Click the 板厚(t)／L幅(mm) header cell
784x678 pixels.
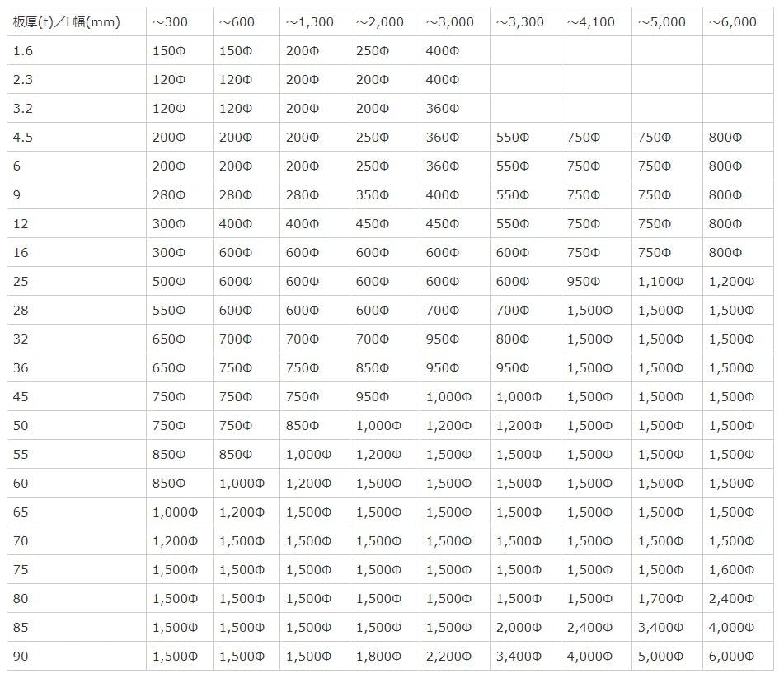click(77, 21)
